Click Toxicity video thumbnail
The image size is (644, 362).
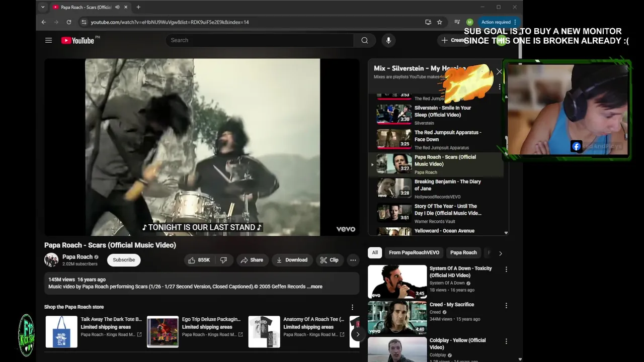pos(397,282)
